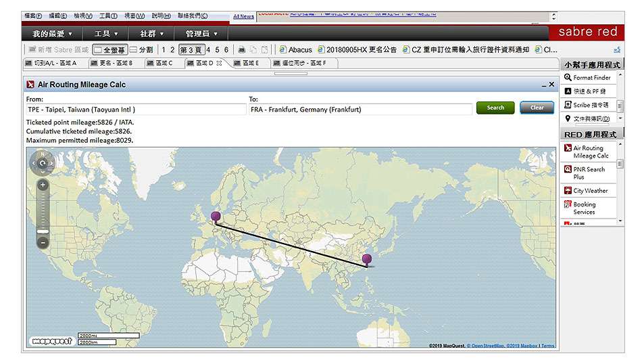Switch to 分割 split view
This screenshot has width=644, height=364.
[142, 50]
